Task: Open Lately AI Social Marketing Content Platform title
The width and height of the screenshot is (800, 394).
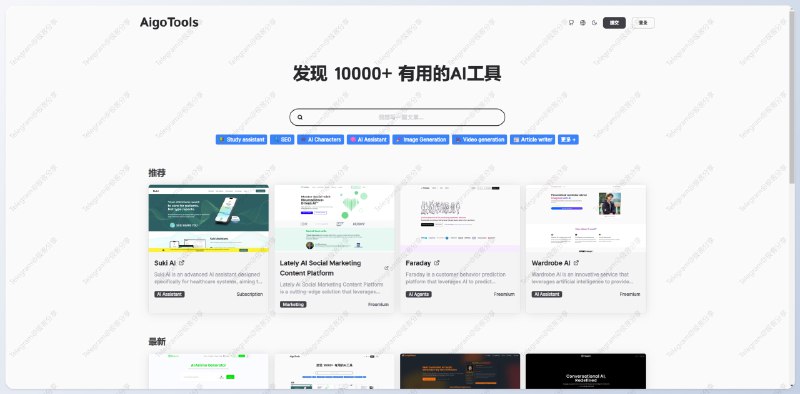Action: [x=320, y=268]
